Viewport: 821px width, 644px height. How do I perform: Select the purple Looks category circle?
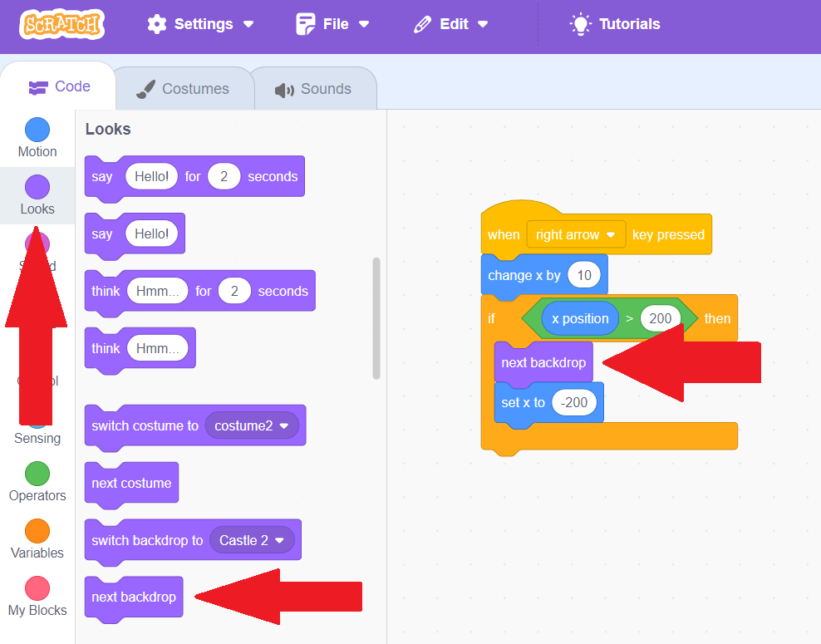point(37,187)
